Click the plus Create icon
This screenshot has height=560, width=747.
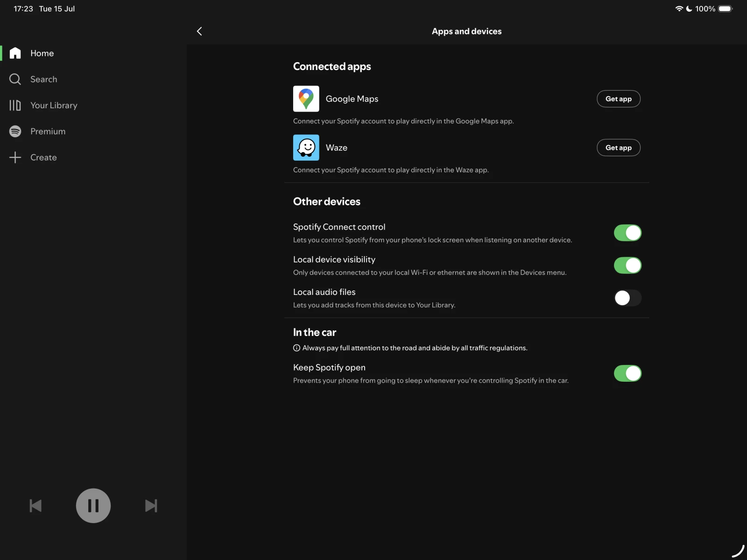[15, 158]
